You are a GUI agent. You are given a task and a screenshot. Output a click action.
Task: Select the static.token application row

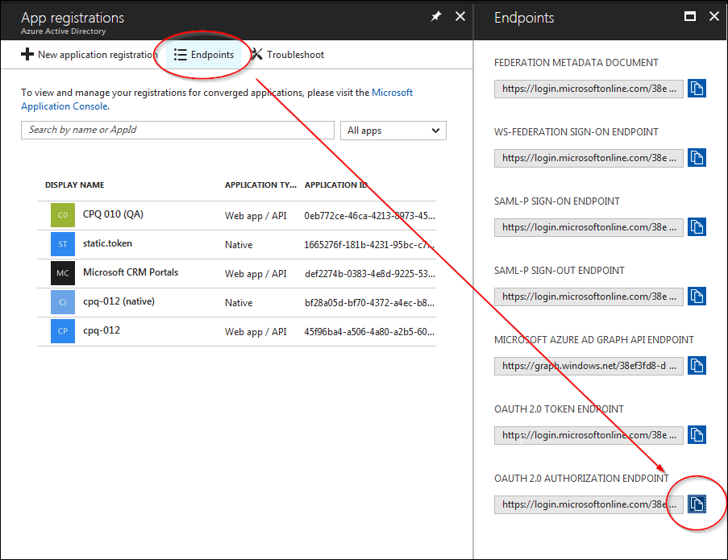pyautogui.click(x=107, y=244)
